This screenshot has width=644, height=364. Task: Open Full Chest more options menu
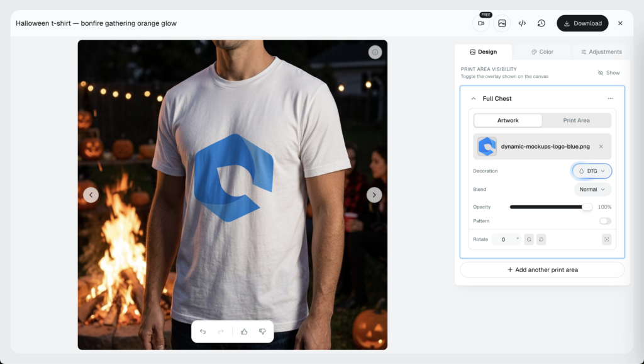pos(610,99)
